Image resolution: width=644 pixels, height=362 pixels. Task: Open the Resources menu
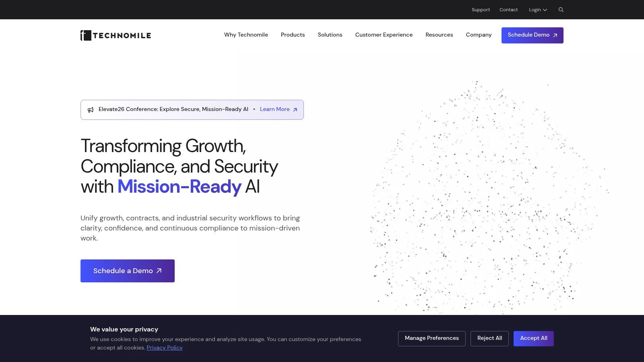pos(439,35)
